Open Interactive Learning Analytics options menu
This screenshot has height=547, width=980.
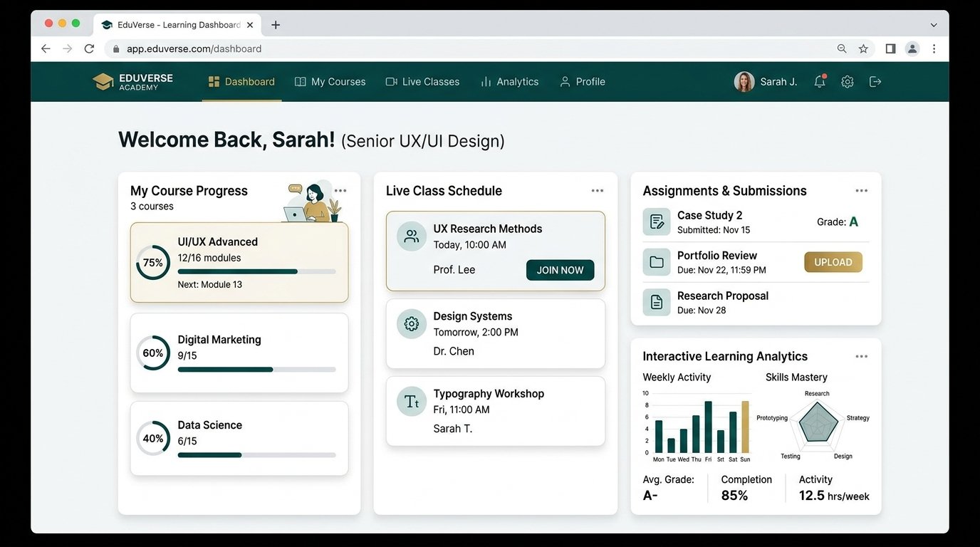(862, 356)
